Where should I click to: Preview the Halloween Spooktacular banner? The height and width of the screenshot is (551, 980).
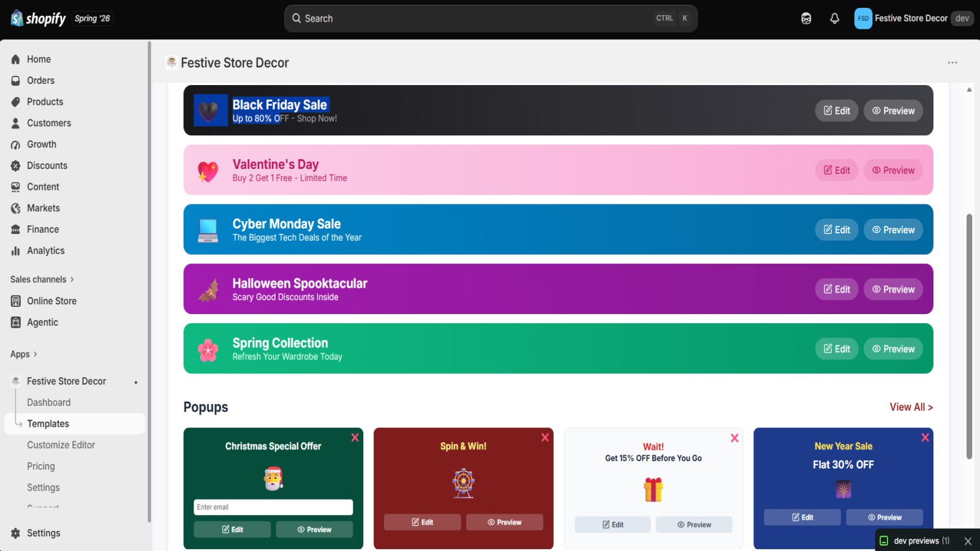pyautogui.click(x=893, y=289)
